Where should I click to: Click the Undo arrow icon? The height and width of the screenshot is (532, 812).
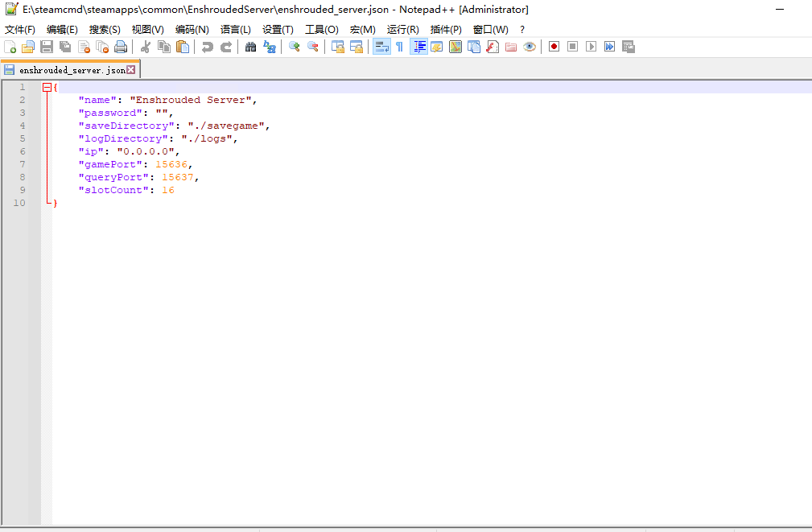(208, 47)
